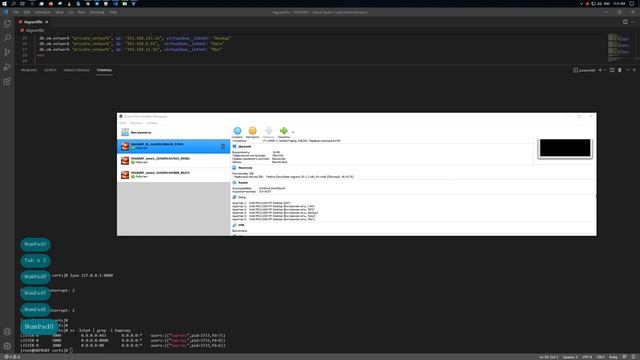The width and height of the screenshot is (640, 360).
Task: Click the VS Code icon on the taskbar
Action: click(x=116, y=3)
